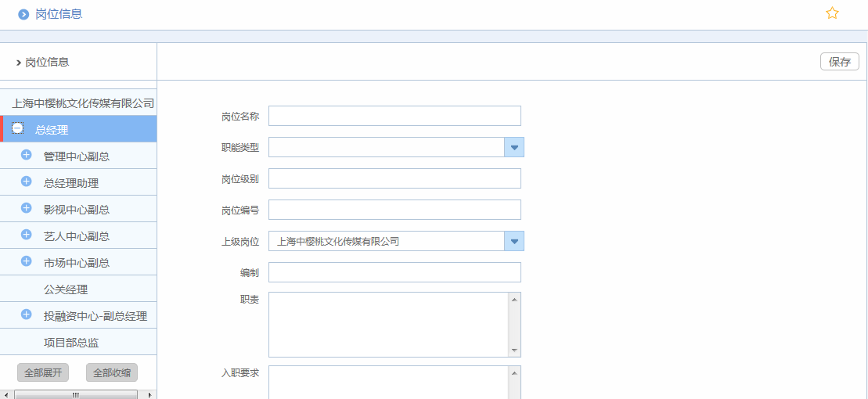Click 全部展开 to expand all

(43, 372)
